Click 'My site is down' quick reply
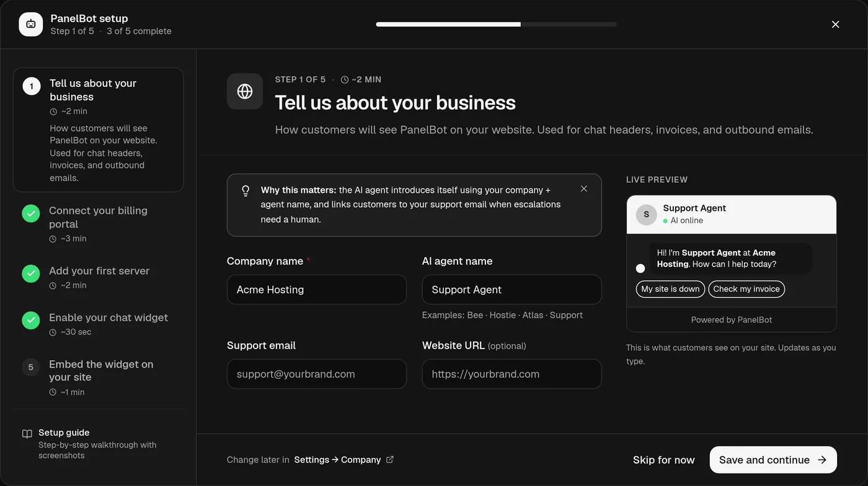868x486 pixels. tap(670, 289)
